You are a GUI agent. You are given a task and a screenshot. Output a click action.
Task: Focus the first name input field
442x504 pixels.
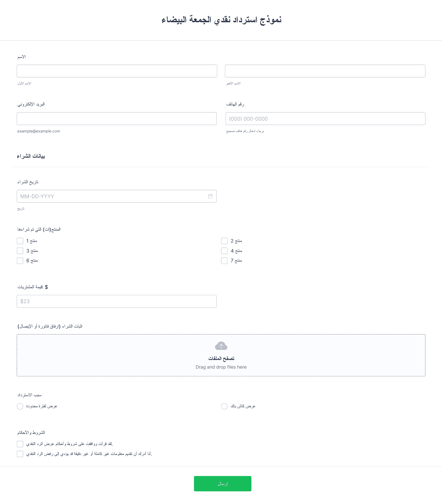coord(117,71)
